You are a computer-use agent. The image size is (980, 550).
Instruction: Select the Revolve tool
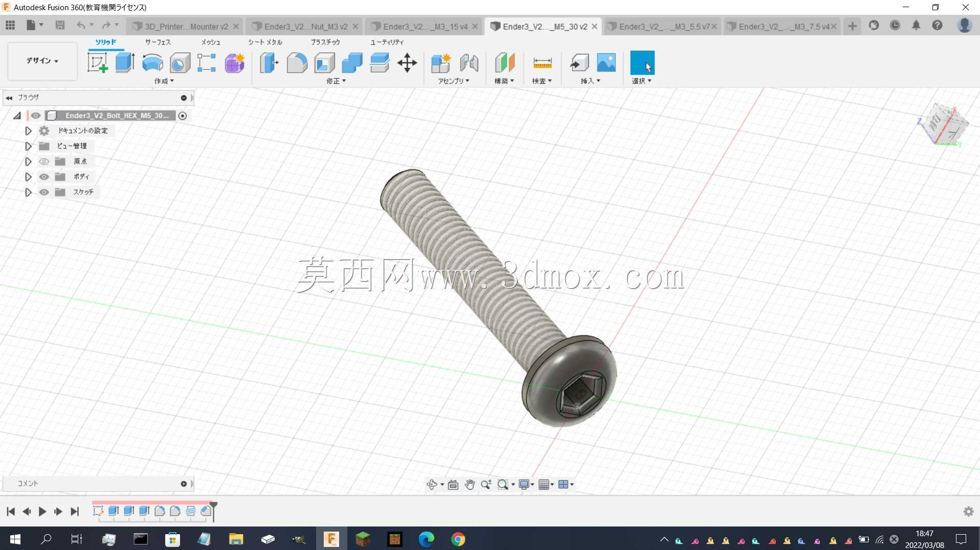pos(152,63)
